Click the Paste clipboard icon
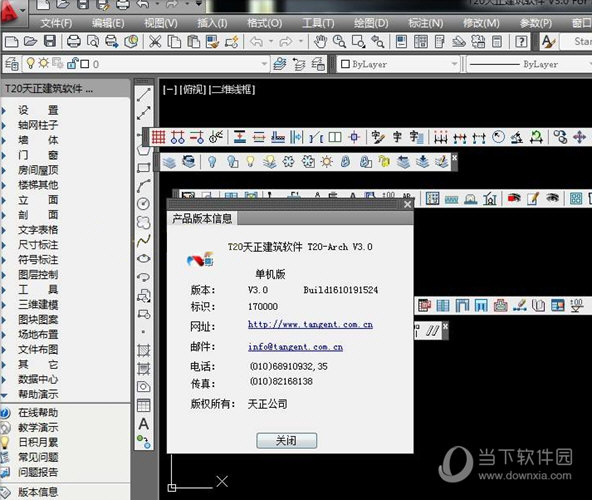The image size is (592, 500). 193,42
